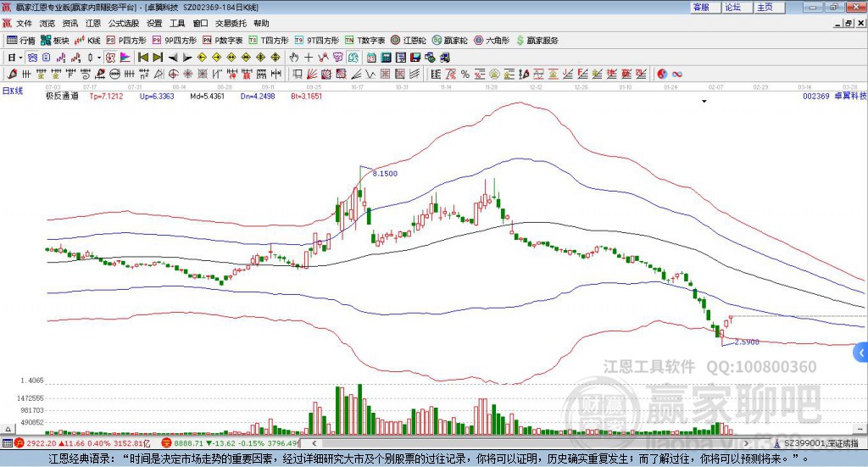Viewport: 868px width, 467px height.
Task: Open the 设置 menu
Action: tap(154, 23)
